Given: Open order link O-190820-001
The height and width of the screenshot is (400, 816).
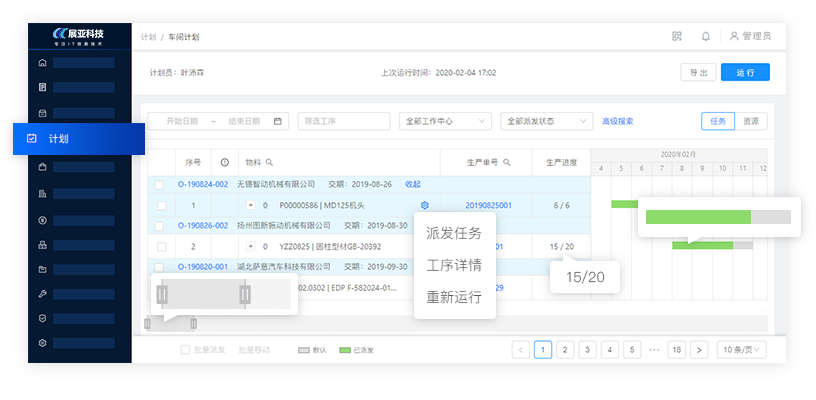Looking at the screenshot, I should 203,266.
